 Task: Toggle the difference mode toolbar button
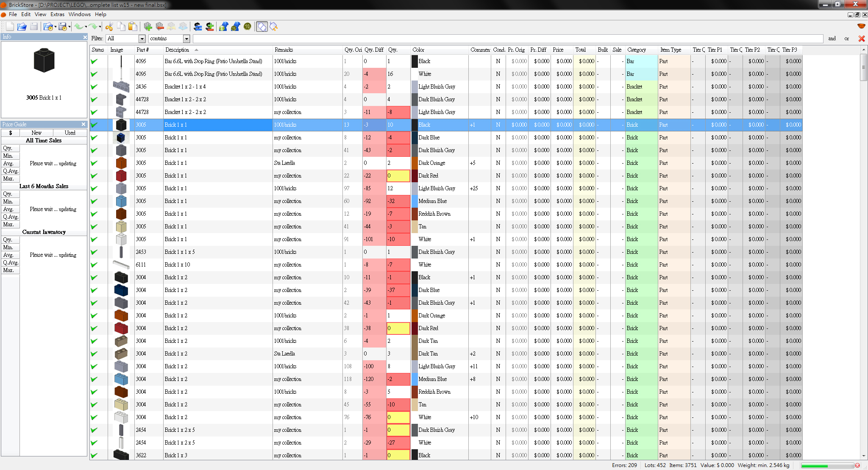pyautogui.click(x=262, y=27)
